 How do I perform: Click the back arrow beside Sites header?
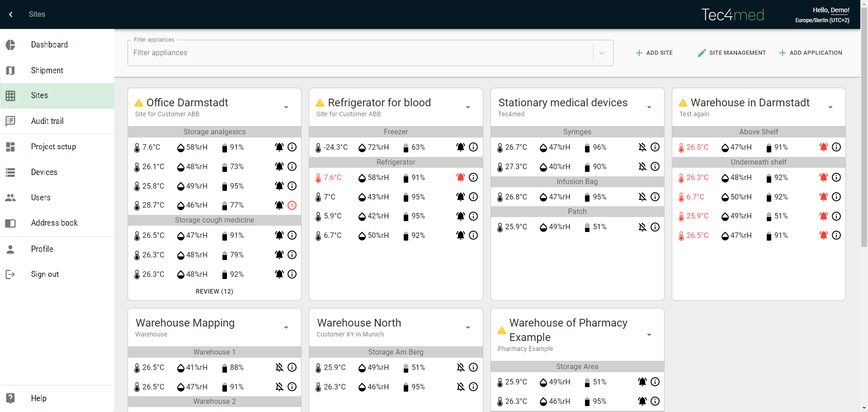11,14
